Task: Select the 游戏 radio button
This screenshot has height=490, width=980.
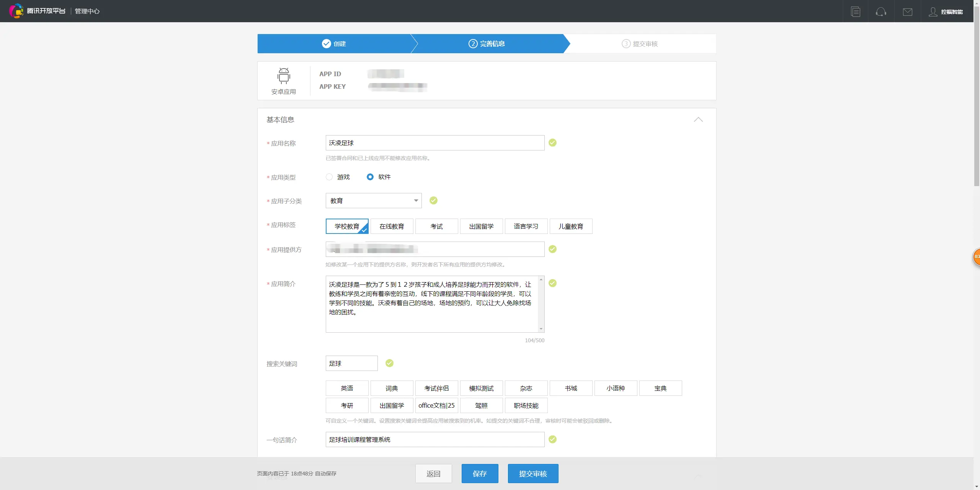Action: (x=329, y=177)
